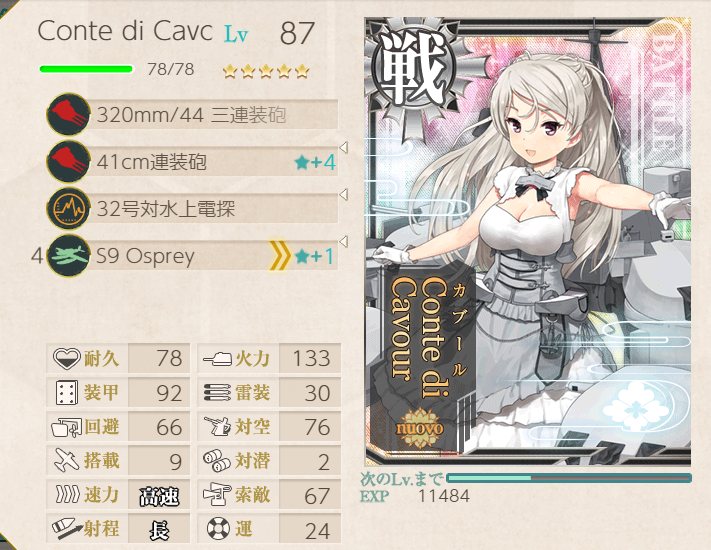
Task: Click the Type 32 surface radar icon
Action: [x=68, y=209]
